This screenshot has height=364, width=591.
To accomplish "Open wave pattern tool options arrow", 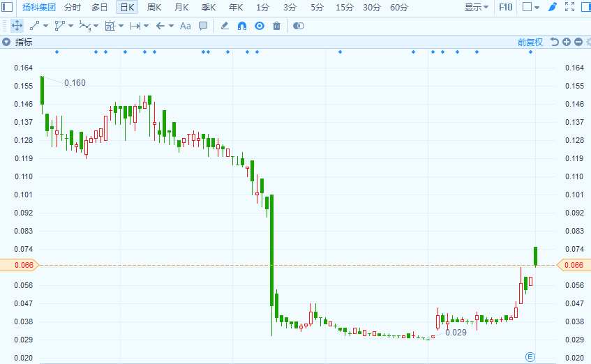I will (96, 26).
